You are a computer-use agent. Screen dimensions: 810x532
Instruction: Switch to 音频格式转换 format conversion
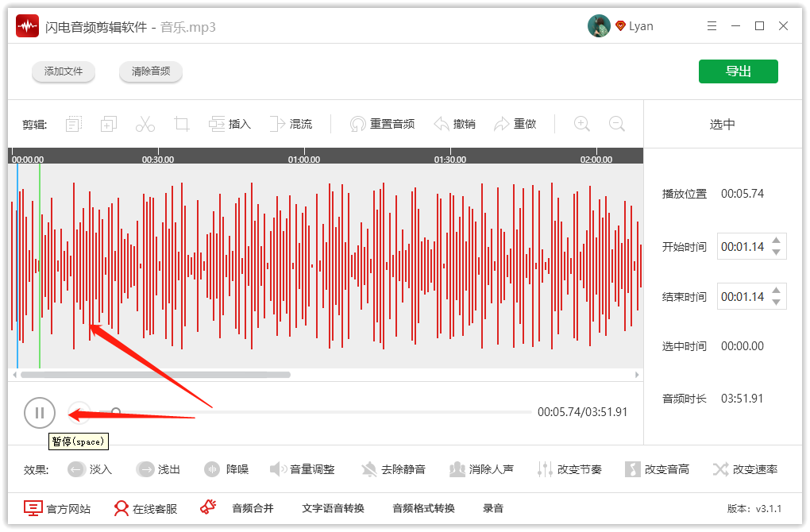click(x=423, y=508)
